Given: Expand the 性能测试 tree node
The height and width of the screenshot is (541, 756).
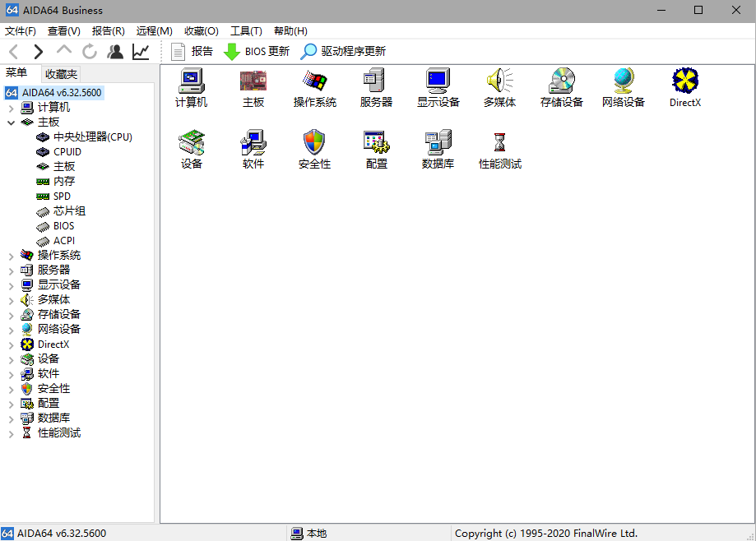Looking at the screenshot, I should point(12,433).
